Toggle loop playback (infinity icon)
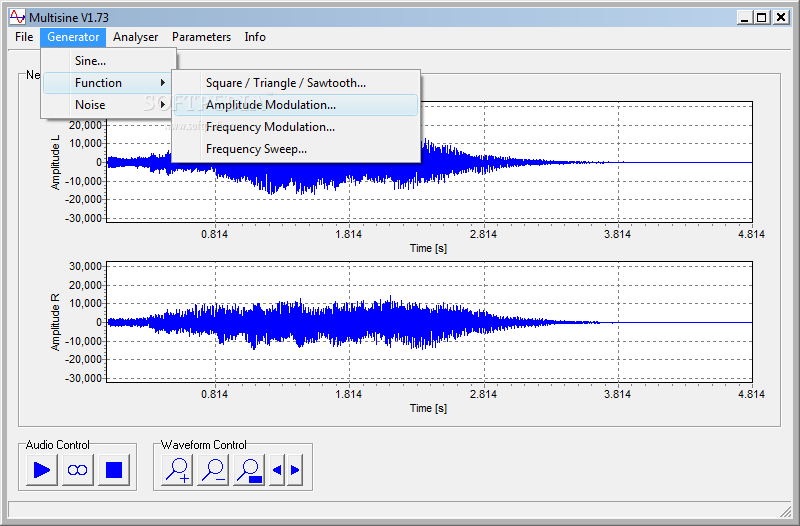Image resolution: width=800 pixels, height=526 pixels. coord(78,470)
